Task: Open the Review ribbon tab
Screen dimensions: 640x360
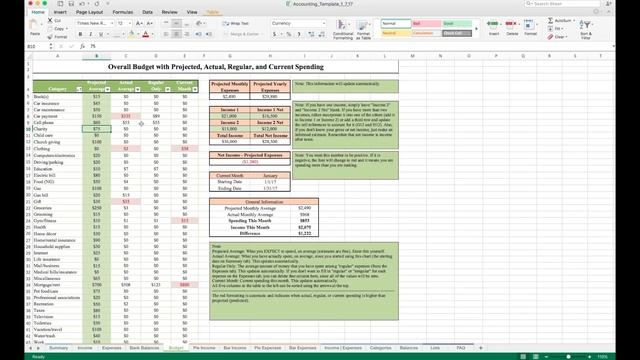Action: coord(169,12)
